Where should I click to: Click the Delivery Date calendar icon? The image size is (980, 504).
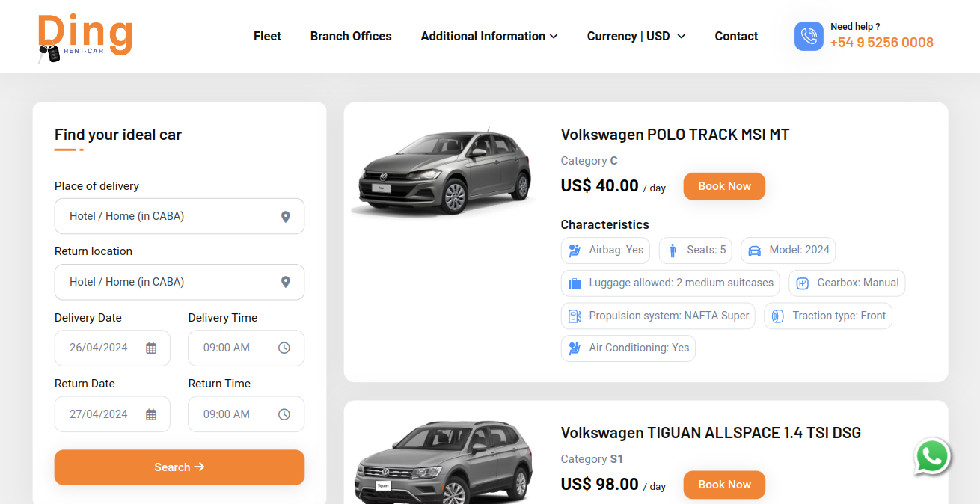151,348
